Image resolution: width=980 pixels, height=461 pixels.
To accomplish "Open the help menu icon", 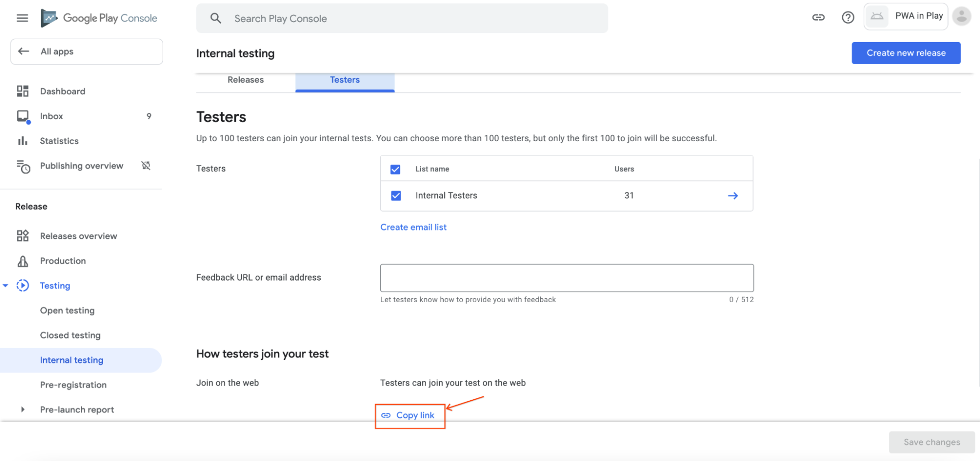I will [x=848, y=17].
